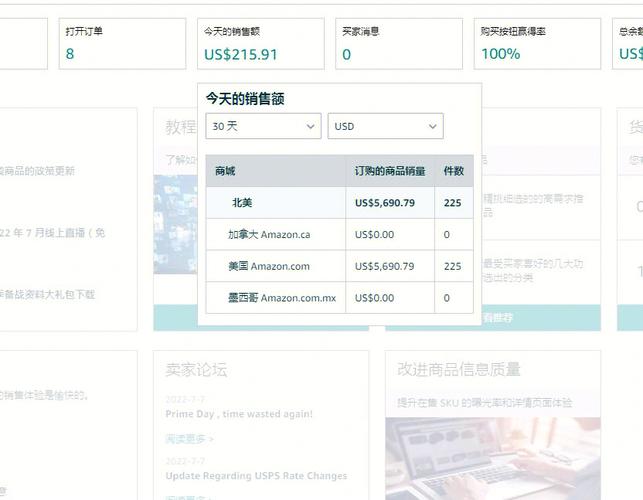
Task: Select the 北美 row in the sales table
Action: [x=340, y=203]
